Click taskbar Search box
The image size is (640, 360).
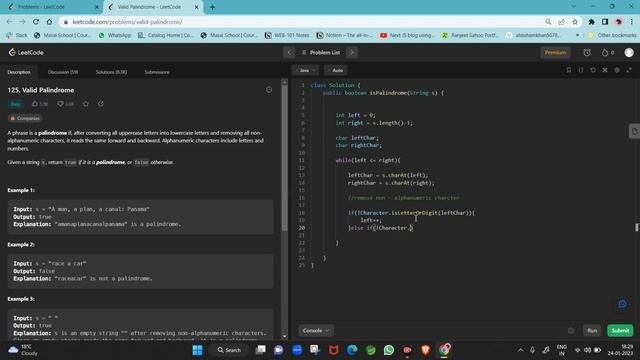pyautogui.click(x=229, y=350)
